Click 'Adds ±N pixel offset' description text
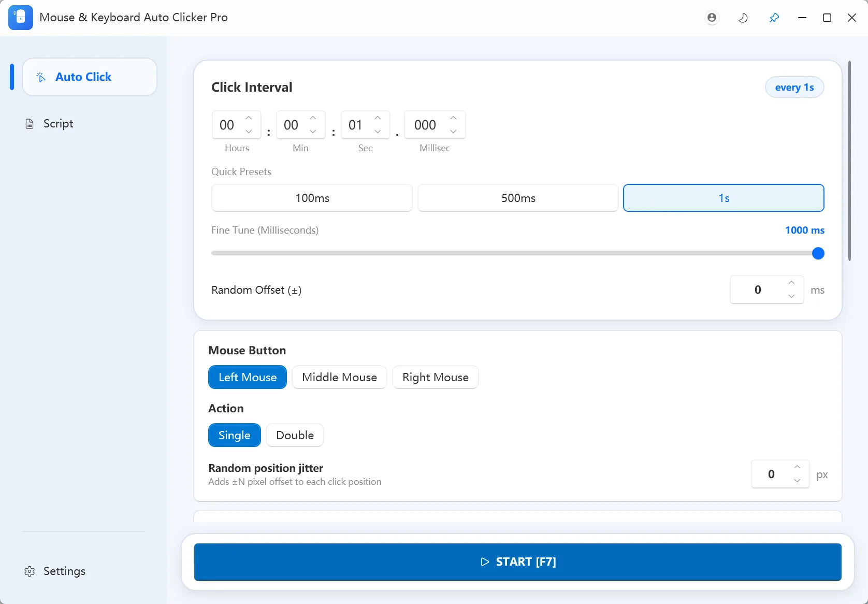Screen dimensions: 868x604 pyautogui.click(x=295, y=481)
